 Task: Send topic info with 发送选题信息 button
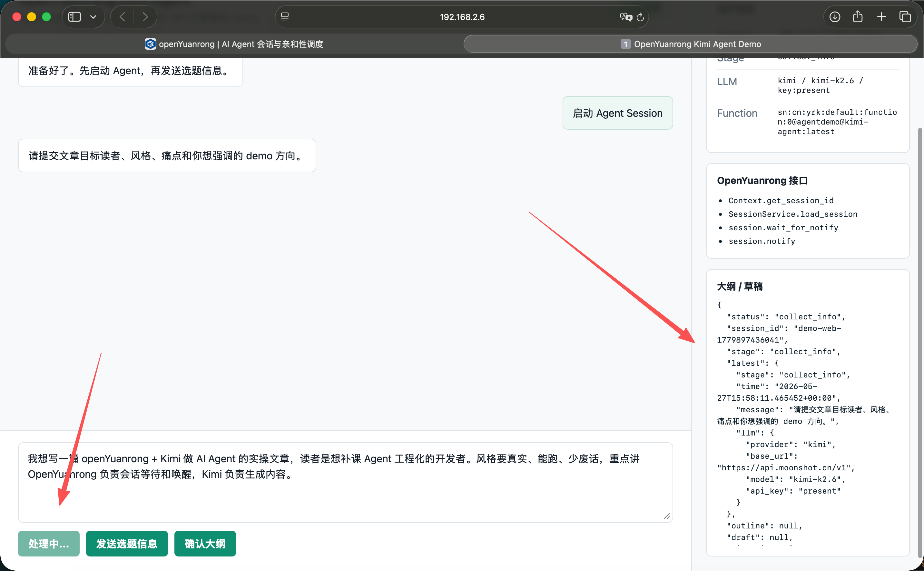pos(127,544)
